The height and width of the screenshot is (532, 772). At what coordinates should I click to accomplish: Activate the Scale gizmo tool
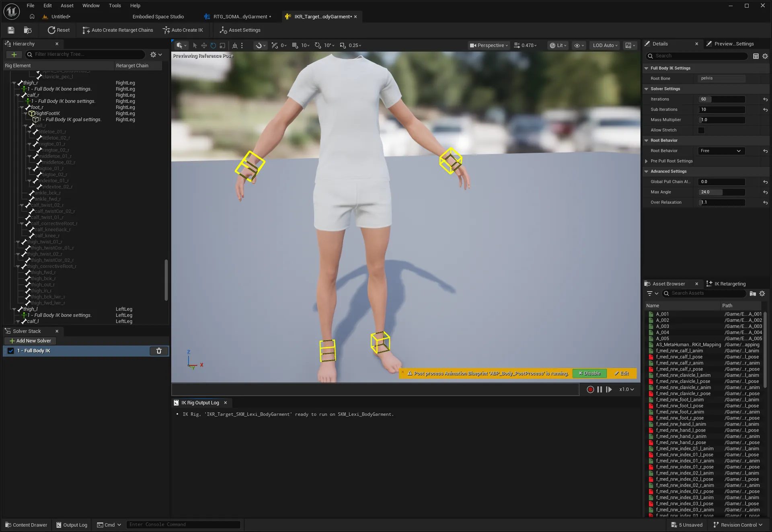click(x=222, y=45)
